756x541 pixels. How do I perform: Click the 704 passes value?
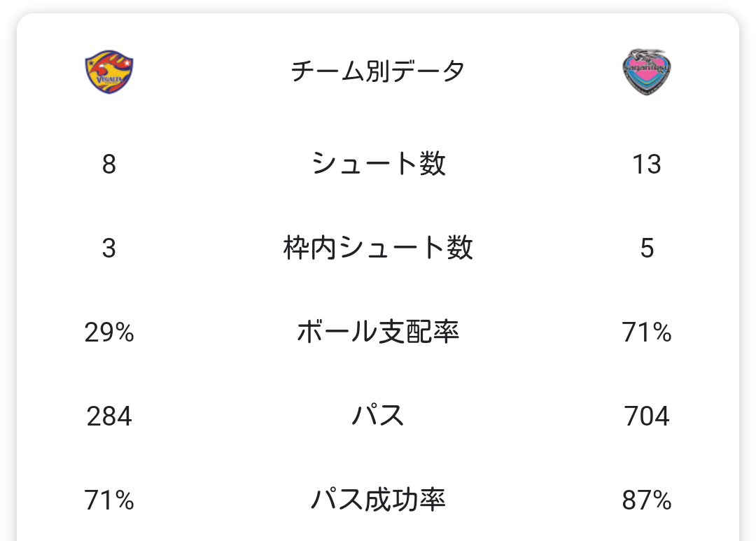(646, 416)
